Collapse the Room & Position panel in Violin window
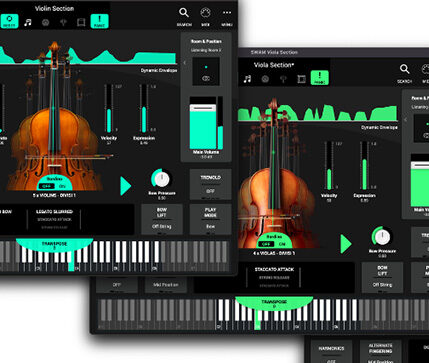Screen dimensions: 429x363 185,62
